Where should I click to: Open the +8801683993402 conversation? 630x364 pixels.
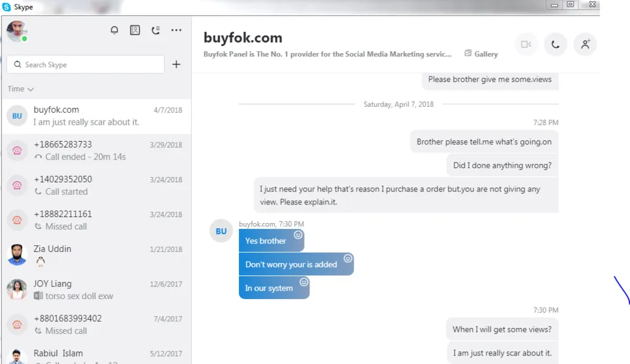pyautogui.click(x=96, y=325)
